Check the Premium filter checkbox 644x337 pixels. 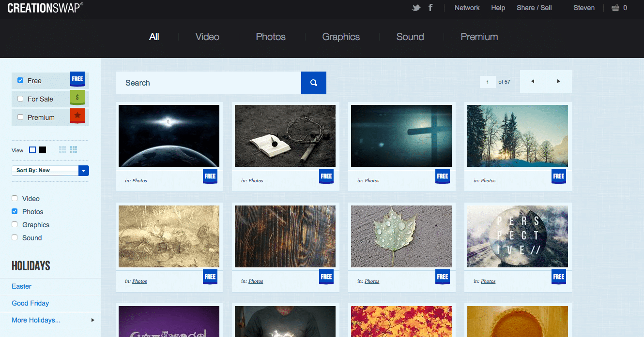20,117
